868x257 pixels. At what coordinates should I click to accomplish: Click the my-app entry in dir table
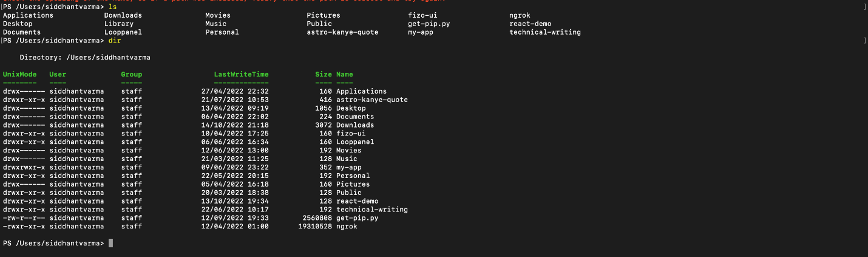(x=349, y=167)
